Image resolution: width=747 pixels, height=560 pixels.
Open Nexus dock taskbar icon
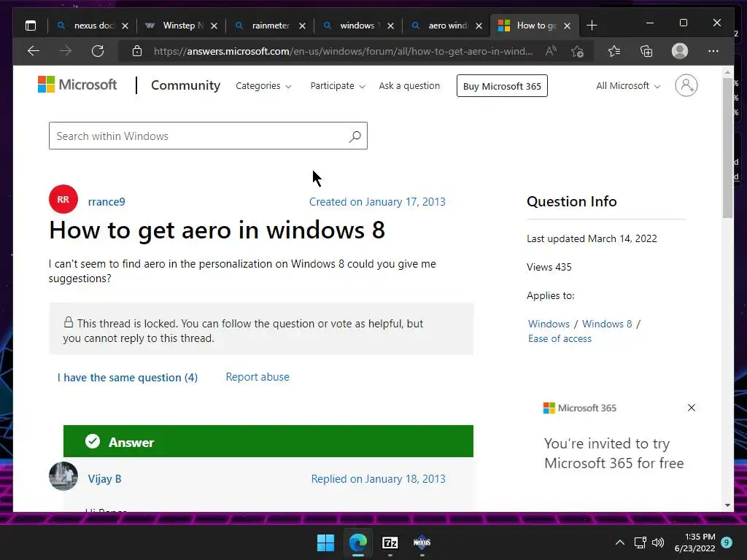pos(422,542)
